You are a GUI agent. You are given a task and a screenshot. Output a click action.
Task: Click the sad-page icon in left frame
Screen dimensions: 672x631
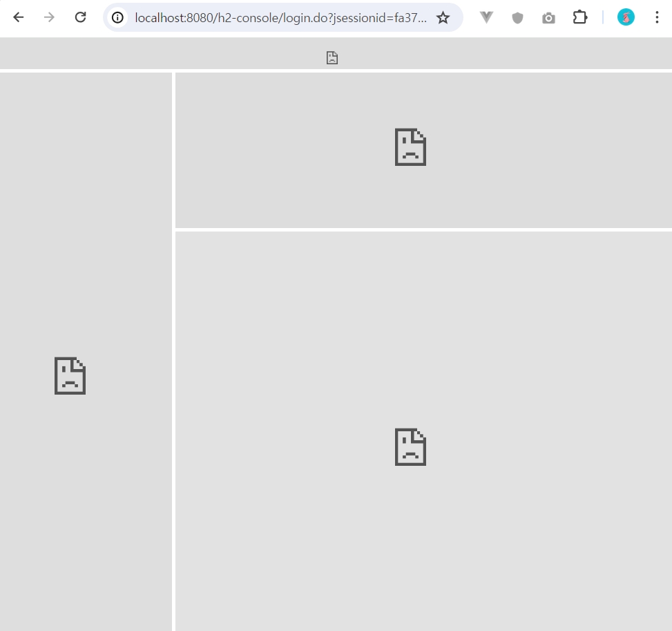coord(70,376)
